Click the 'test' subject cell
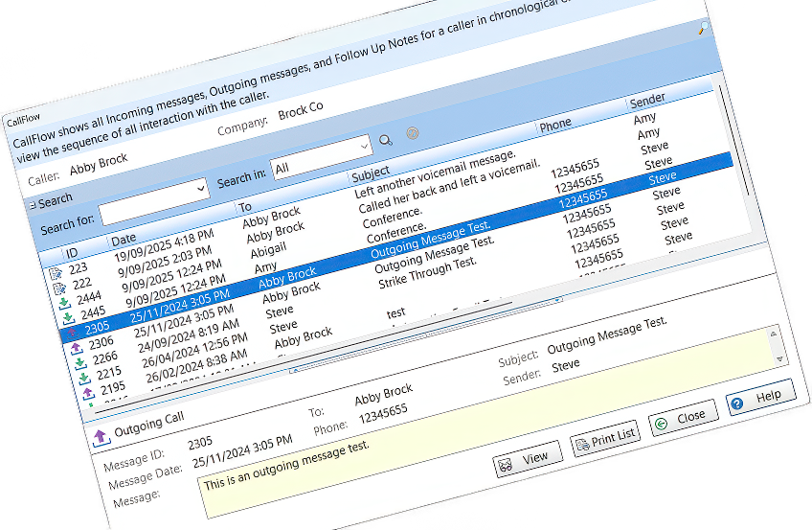 pos(396,313)
